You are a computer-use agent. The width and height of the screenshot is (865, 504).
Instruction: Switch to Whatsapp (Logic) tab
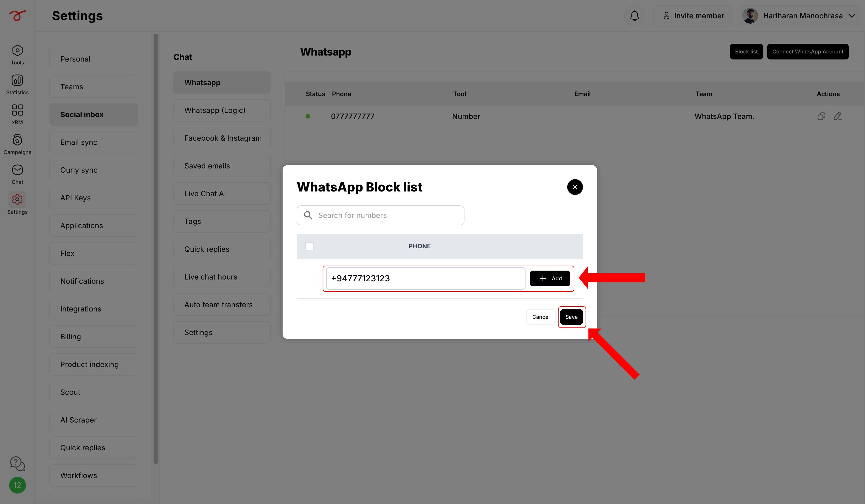pyautogui.click(x=222, y=111)
